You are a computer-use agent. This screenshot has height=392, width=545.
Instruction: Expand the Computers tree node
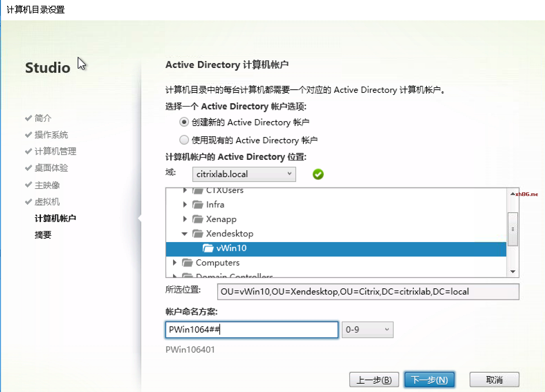[174, 263]
